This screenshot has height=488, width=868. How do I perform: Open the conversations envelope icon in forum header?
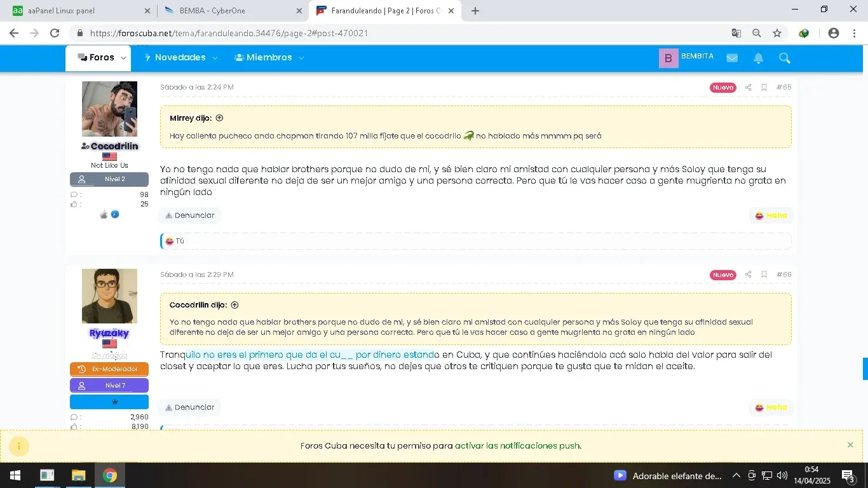tap(732, 58)
